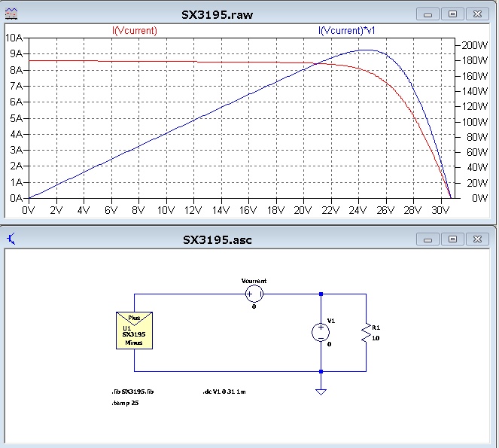
Task: Select the U1 SX3195 solar panel component
Action: pos(134,331)
